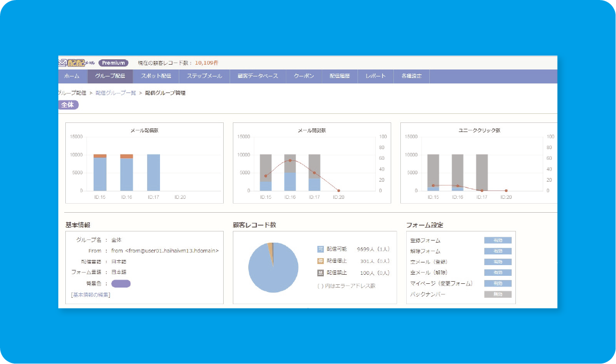Click the ID:20 label in メール配信数 chart
This screenshot has height=364, width=616.
[180, 197]
